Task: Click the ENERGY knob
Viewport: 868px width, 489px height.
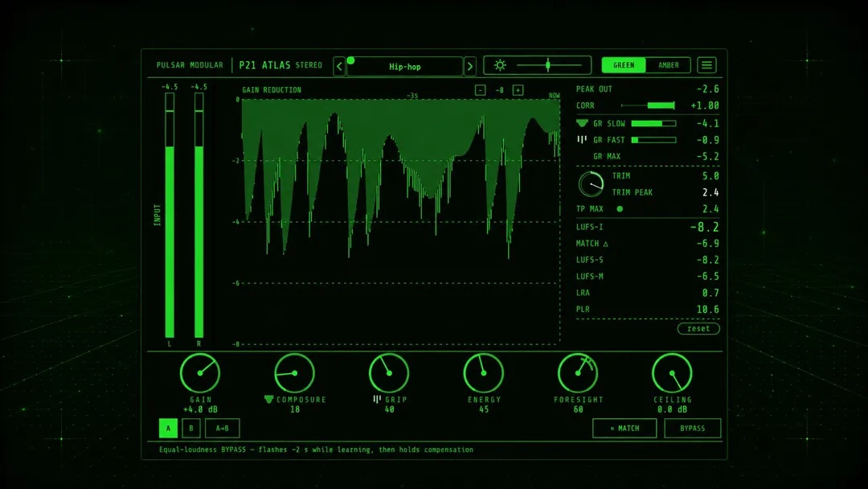Action: [483, 373]
